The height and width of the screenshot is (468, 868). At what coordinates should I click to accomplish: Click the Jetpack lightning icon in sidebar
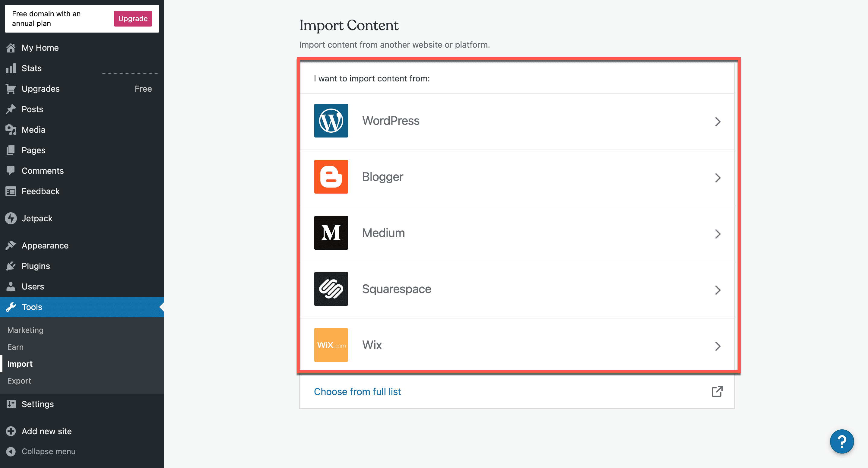pyautogui.click(x=11, y=218)
